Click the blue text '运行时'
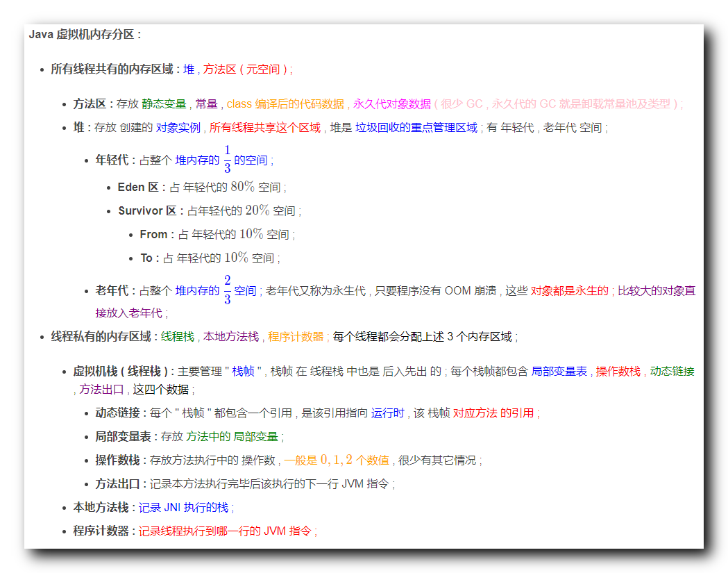Screen dimensions: 728x573 388,413
